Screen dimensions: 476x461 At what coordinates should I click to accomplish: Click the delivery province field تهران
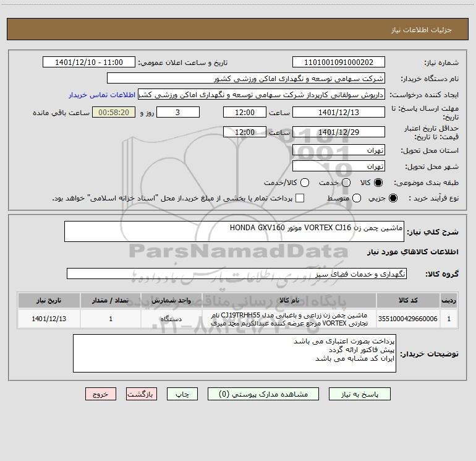click(339, 150)
